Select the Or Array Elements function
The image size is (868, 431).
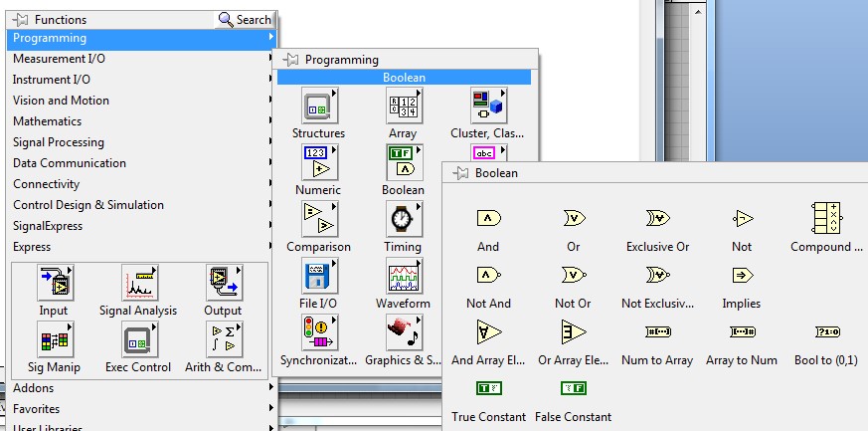(574, 331)
